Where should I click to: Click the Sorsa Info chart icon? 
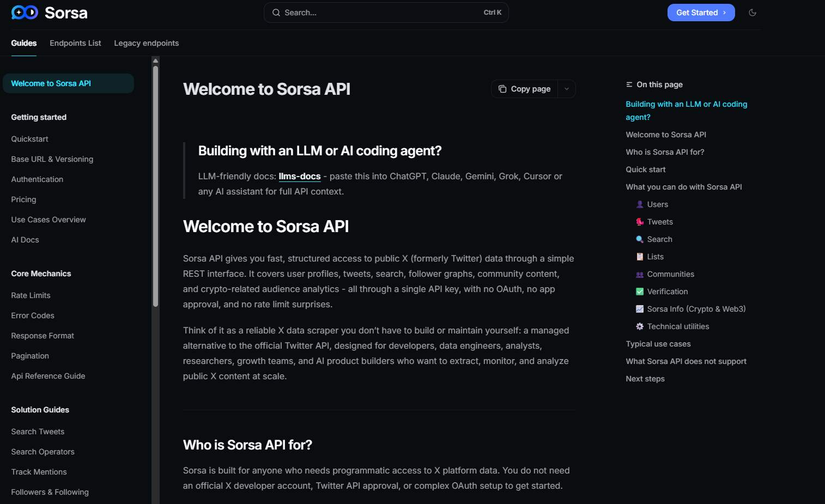(640, 309)
